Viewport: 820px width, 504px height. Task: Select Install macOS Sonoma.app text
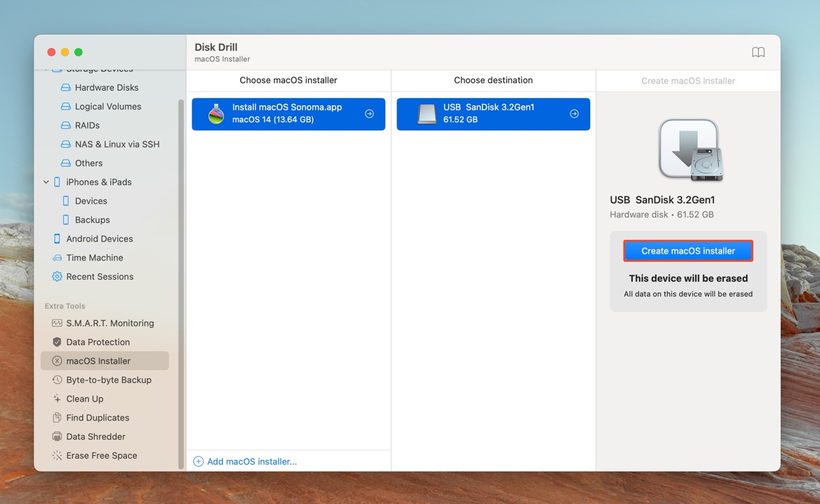(x=287, y=108)
